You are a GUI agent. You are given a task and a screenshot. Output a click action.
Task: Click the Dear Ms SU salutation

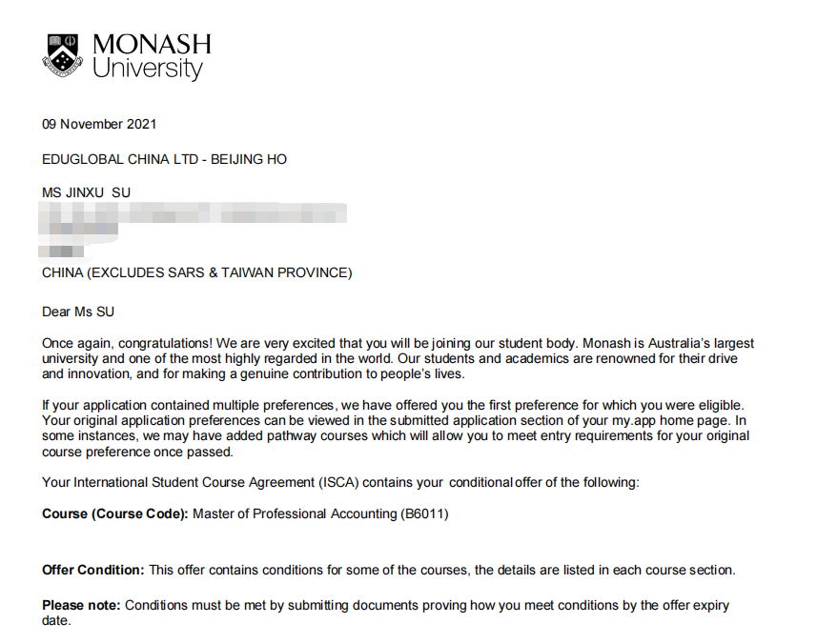(x=78, y=312)
